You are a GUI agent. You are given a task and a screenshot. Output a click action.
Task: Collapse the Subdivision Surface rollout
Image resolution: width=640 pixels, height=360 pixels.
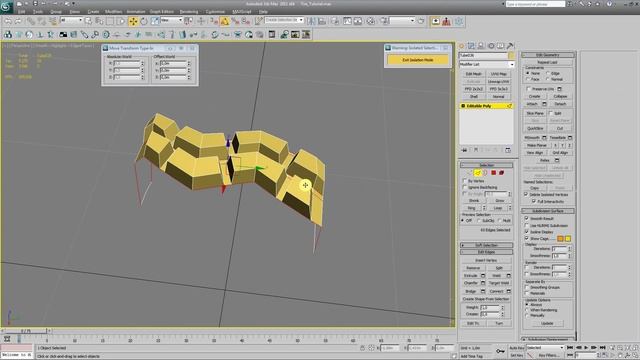(548, 211)
